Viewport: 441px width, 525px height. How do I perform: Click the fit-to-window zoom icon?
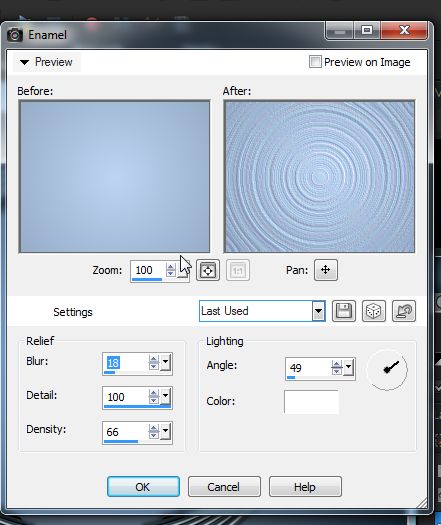208,270
